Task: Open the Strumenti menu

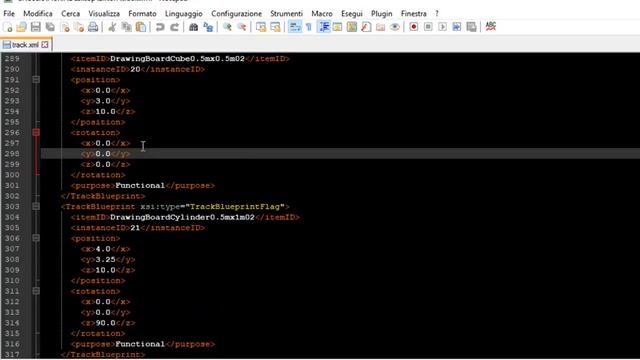Action: tap(287, 13)
